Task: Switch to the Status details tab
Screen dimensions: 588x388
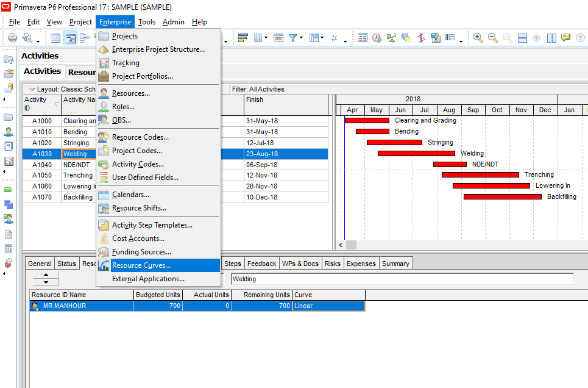Action: point(67,264)
